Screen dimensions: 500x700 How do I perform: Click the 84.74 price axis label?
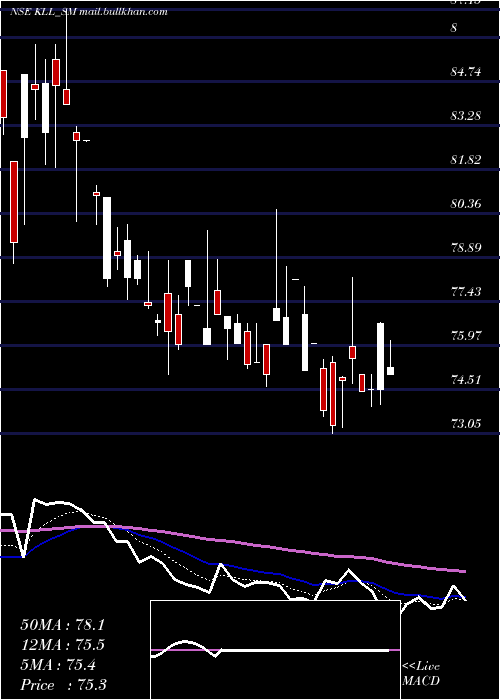[x=467, y=72]
